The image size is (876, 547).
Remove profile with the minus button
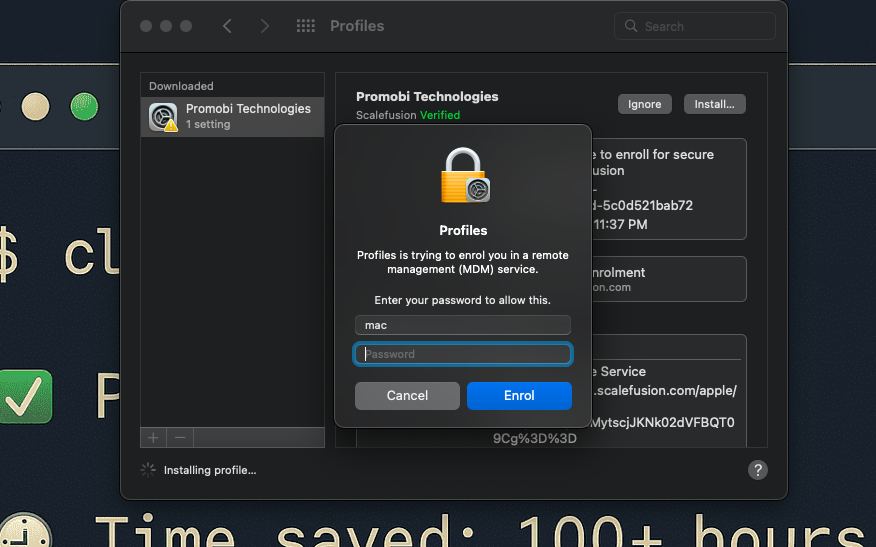pyautogui.click(x=180, y=437)
